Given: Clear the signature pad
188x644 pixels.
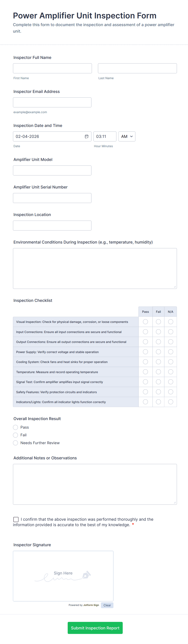Looking at the screenshot, I should [x=107, y=605].
